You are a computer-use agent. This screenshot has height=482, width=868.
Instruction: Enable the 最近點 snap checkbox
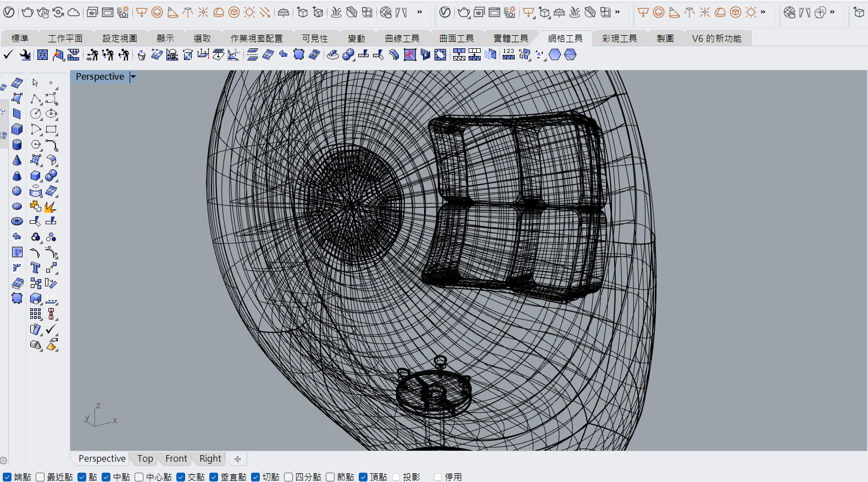[40, 477]
